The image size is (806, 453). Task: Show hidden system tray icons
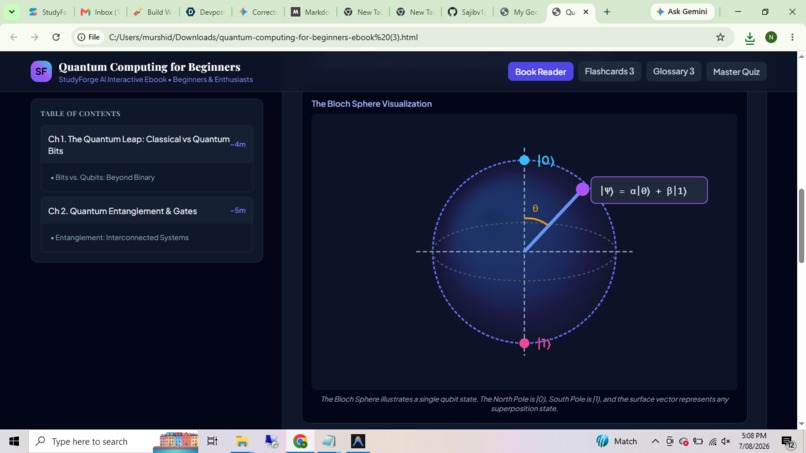coord(655,441)
